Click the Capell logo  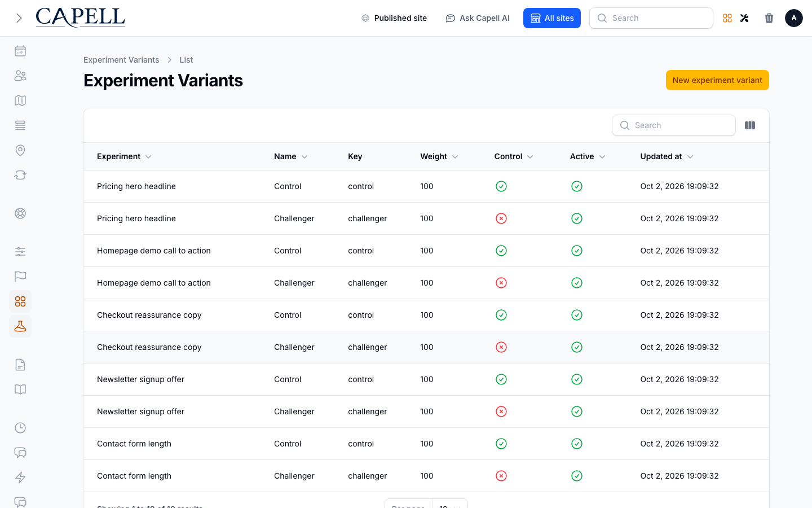pyautogui.click(x=81, y=17)
